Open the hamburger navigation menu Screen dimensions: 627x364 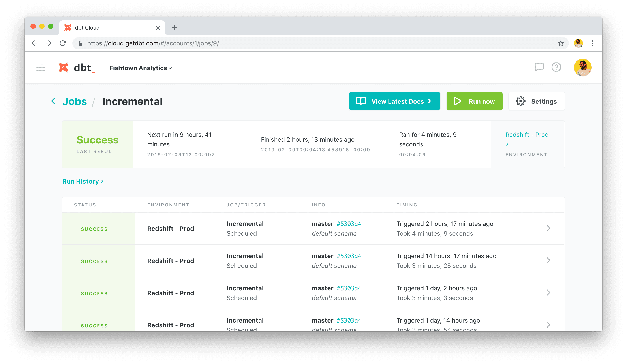(x=40, y=67)
